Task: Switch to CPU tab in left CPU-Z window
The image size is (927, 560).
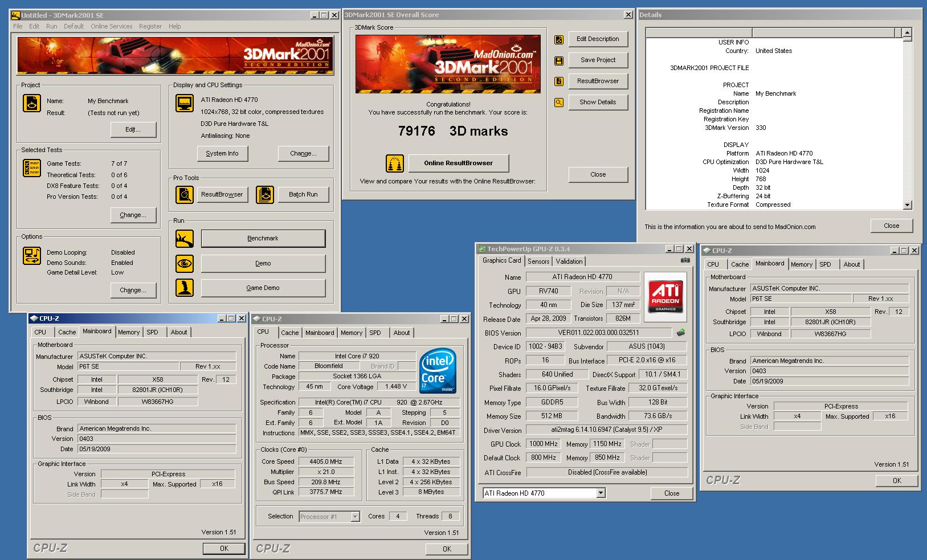Action: tap(40, 332)
